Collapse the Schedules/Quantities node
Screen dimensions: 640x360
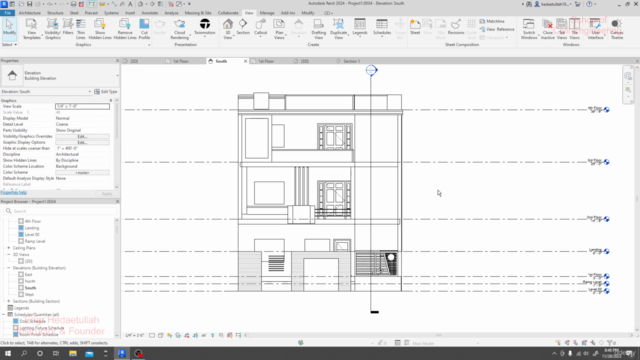coord(4,315)
